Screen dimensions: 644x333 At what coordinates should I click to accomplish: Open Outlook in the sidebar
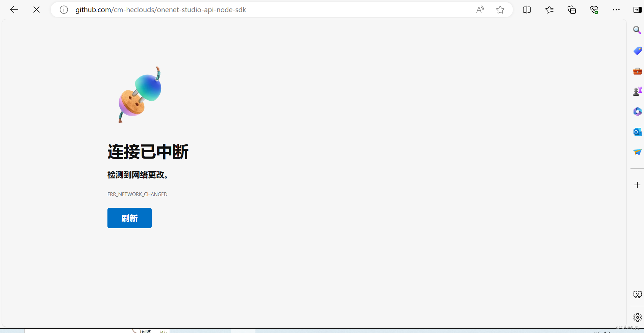pyautogui.click(x=637, y=132)
